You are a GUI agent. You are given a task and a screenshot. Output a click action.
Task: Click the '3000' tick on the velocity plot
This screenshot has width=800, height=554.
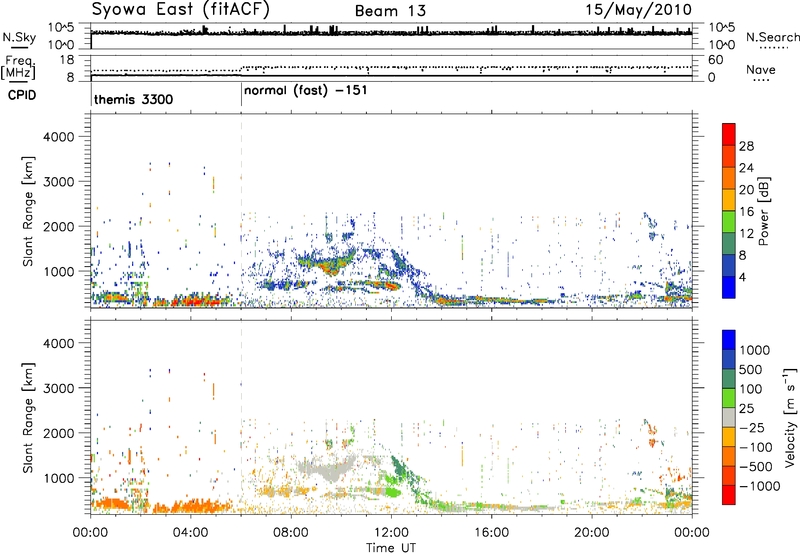tap(58, 388)
